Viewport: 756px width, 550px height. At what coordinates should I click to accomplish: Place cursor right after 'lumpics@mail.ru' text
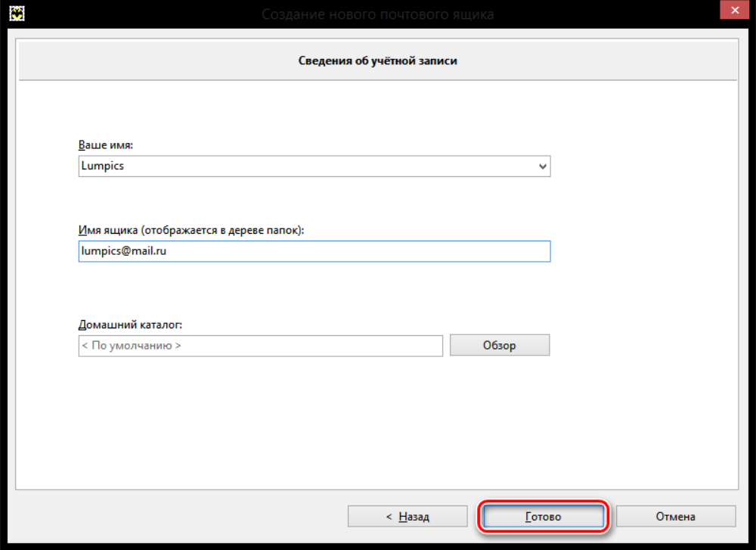(x=169, y=251)
